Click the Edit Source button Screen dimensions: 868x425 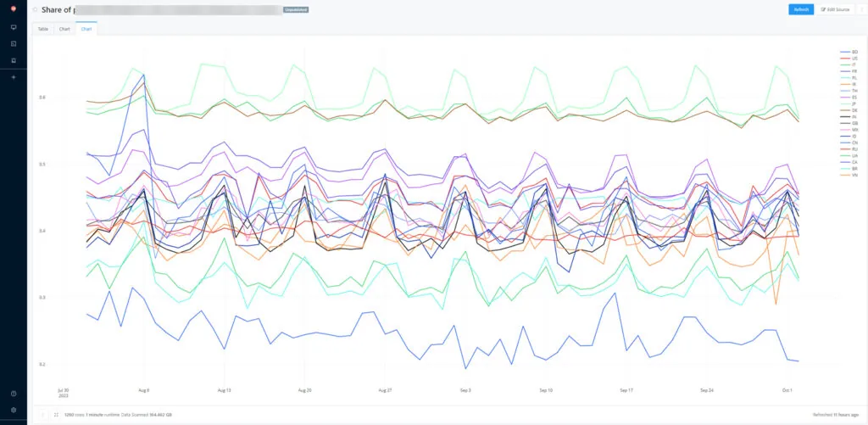[835, 9]
